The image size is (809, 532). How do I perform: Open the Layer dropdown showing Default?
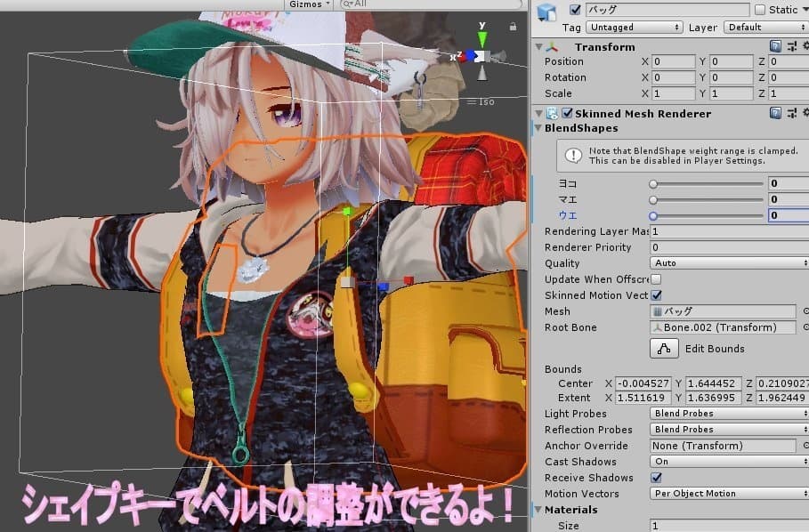point(765,27)
